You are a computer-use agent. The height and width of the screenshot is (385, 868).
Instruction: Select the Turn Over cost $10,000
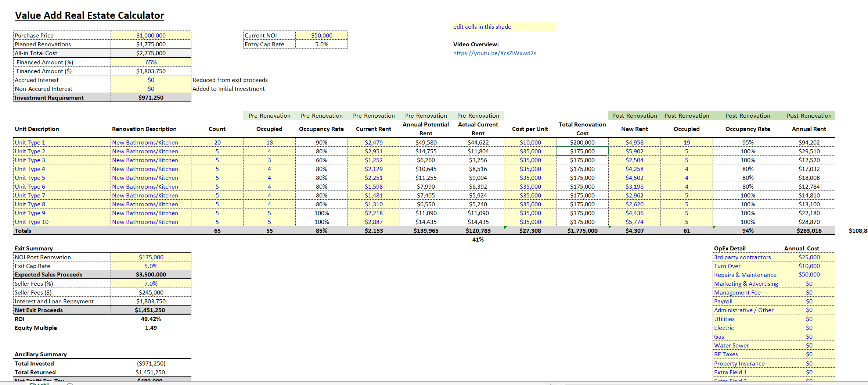tap(809, 266)
